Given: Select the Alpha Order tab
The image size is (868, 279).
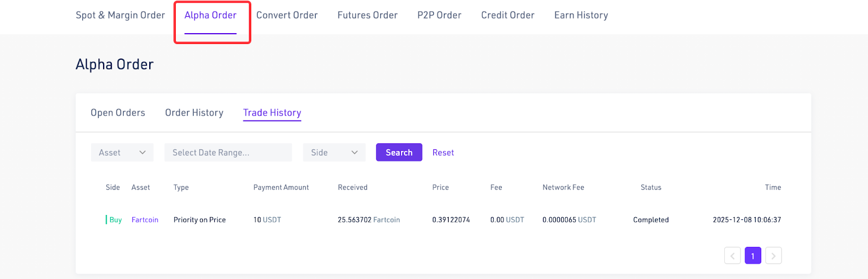Looking at the screenshot, I should click(x=210, y=15).
